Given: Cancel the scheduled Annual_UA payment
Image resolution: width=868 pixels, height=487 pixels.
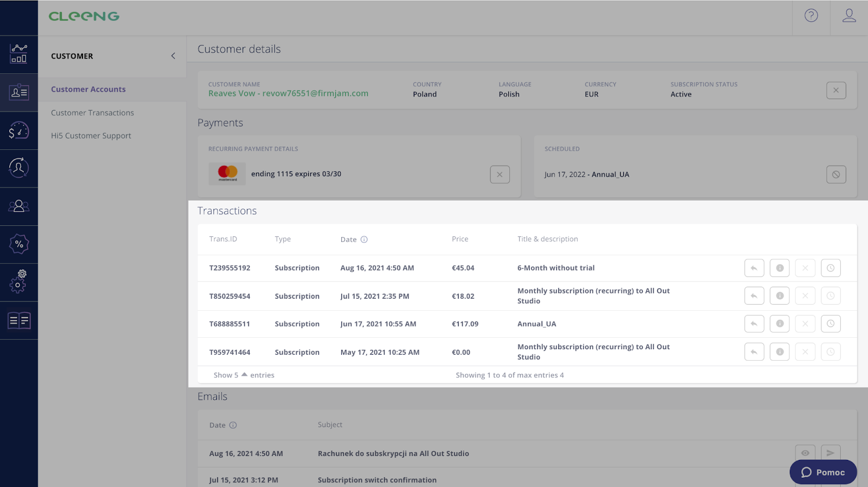Looking at the screenshot, I should pyautogui.click(x=836, y=175).
